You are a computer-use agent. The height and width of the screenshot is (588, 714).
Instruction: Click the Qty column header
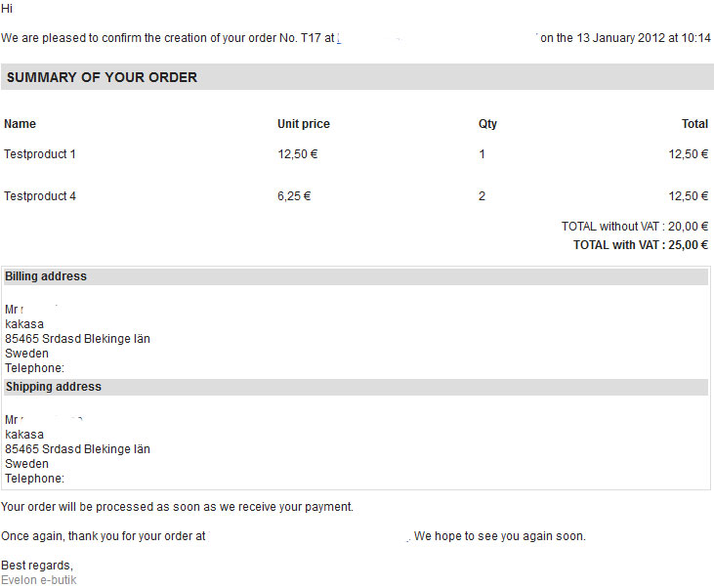(x=487, y=124)
